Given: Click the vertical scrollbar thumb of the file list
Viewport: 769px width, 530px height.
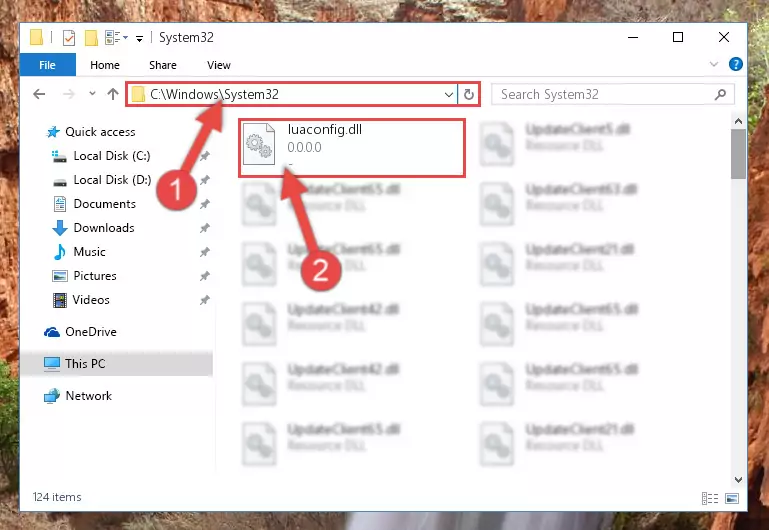Looking at the screenshot, I should click(x=738, y=154).
